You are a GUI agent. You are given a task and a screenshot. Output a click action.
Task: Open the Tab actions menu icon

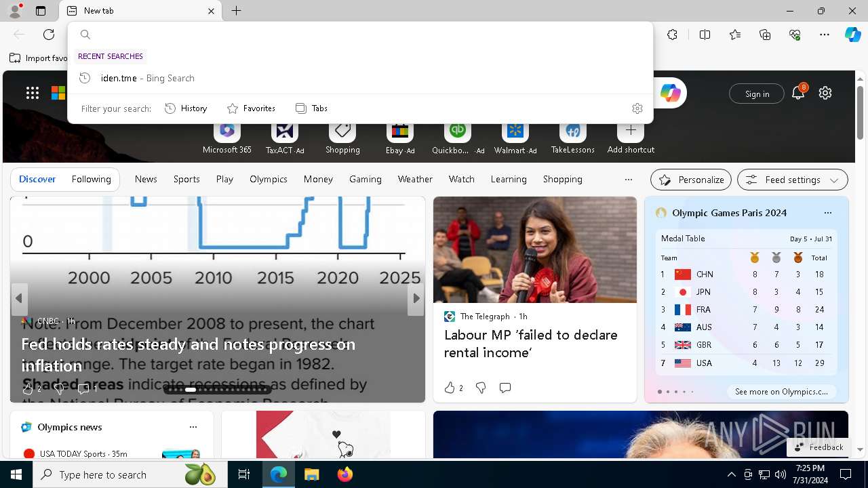coord(41,11)
